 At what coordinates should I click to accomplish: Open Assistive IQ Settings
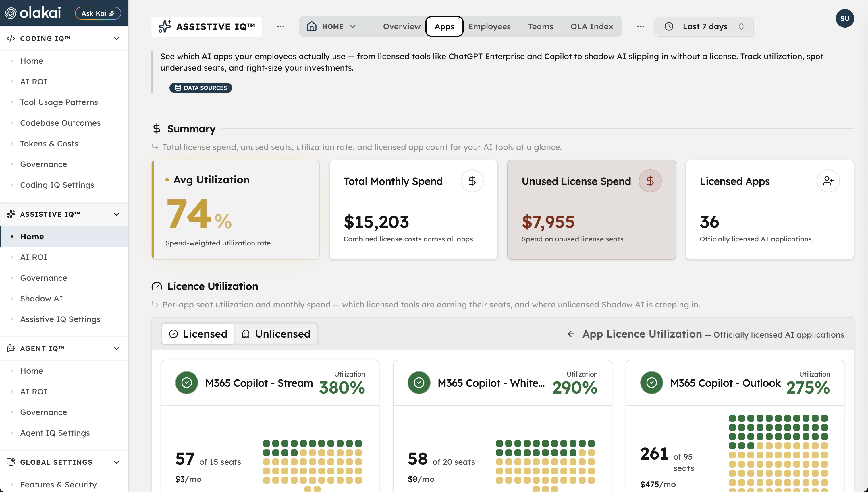(x=60, y=319)
